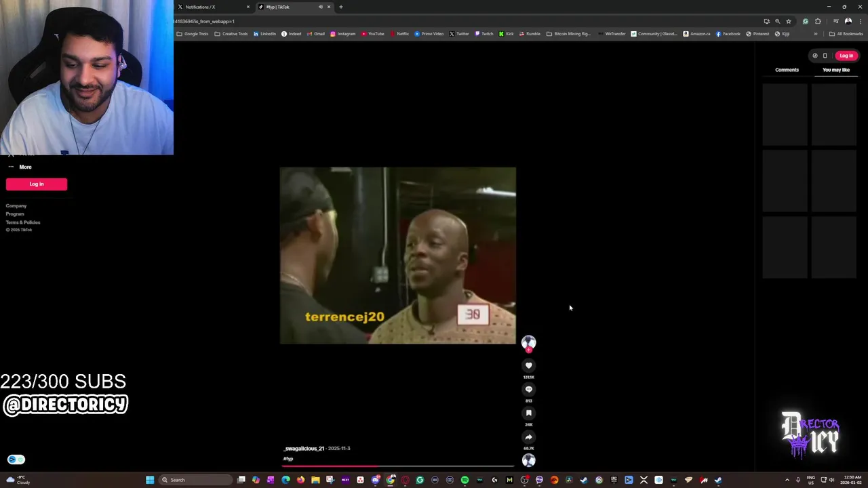Open Kick bookmark
Viewport: 868px width, 488px height.
506,34
